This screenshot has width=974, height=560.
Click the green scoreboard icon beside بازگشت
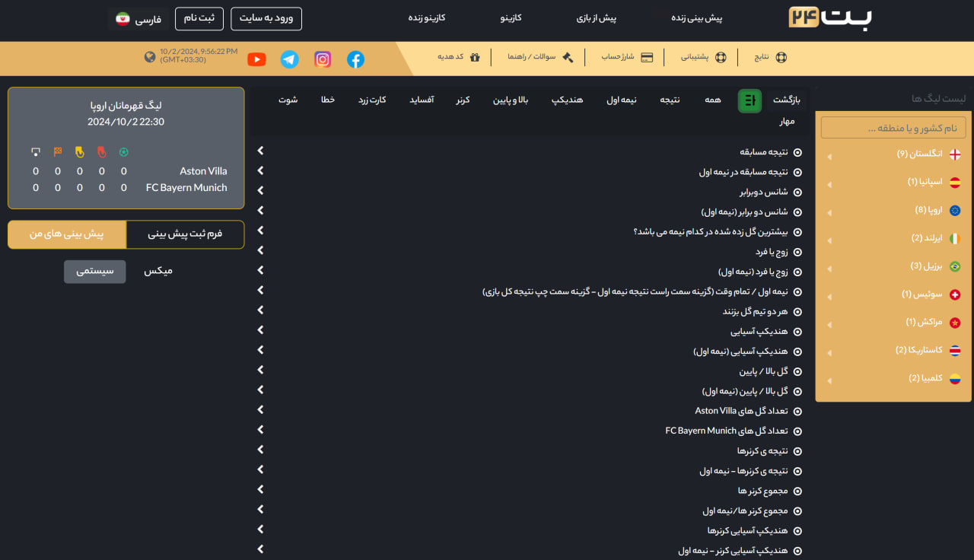pos(750,100)
